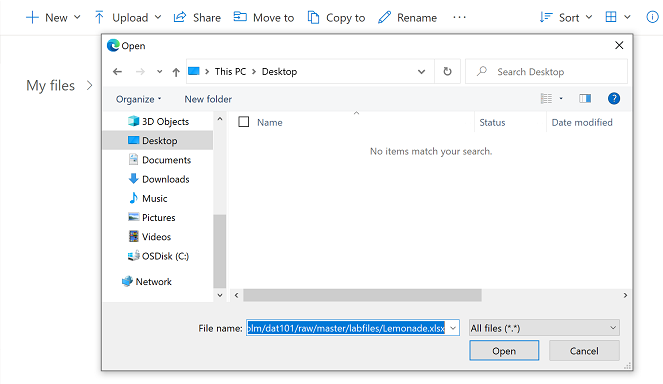Expand the view layout dropdown chevron
663x384 pixels.
(627, 17)
